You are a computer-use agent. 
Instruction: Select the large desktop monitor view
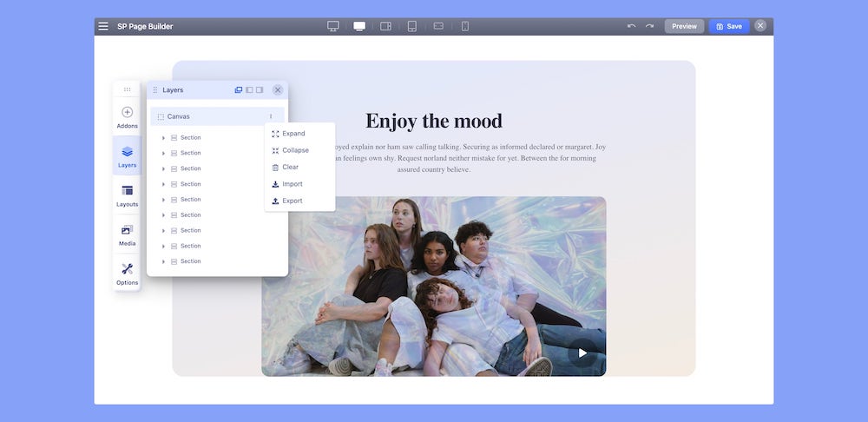tap(333, 26)
